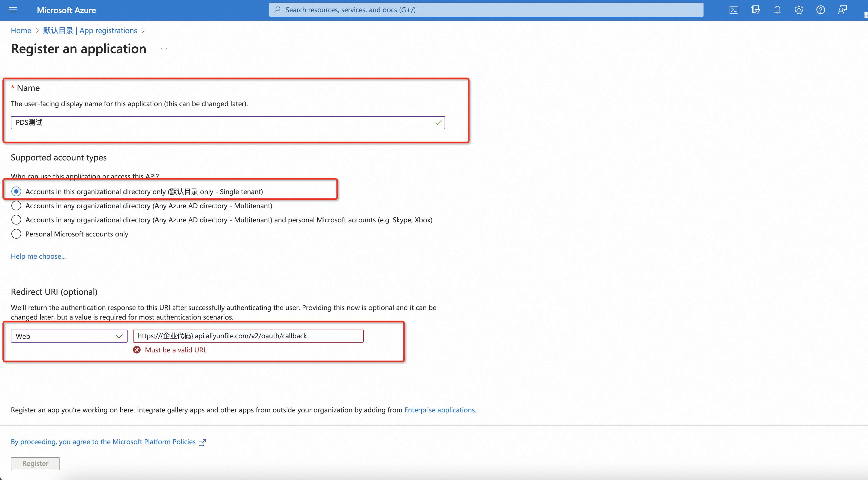Focus the global search box
The height and width of the screenshot is (480, 868).
(x=486, y=10)
